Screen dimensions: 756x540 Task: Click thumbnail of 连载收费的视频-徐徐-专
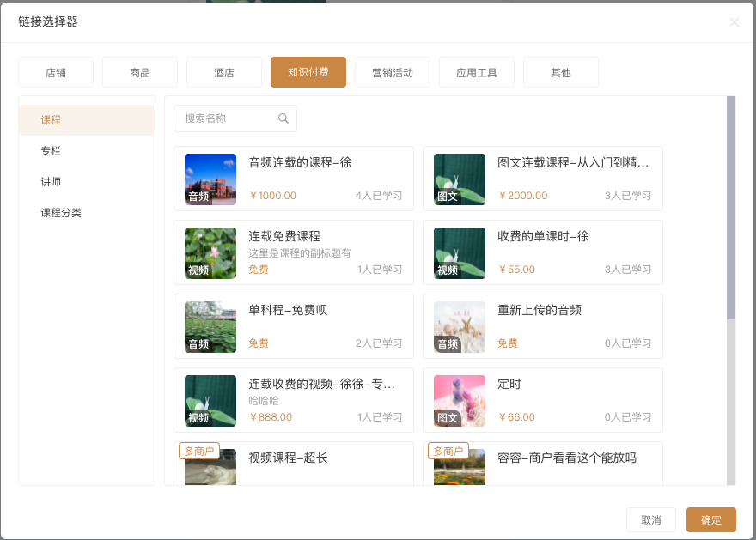(210, 401)
